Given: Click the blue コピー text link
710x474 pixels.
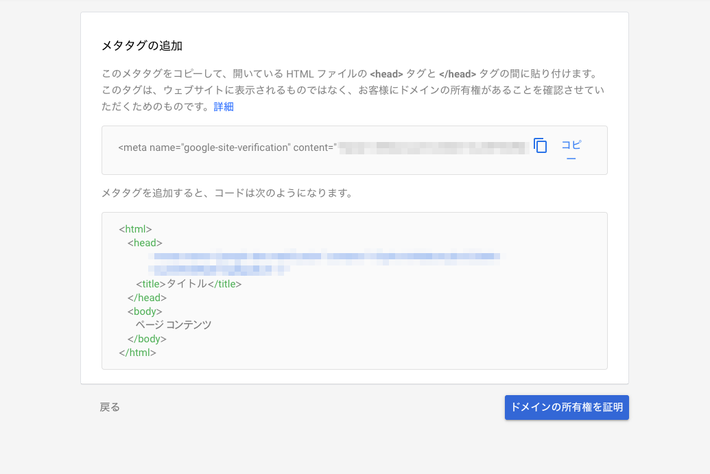Looking at the screenshot, I should tap(571, 150).
